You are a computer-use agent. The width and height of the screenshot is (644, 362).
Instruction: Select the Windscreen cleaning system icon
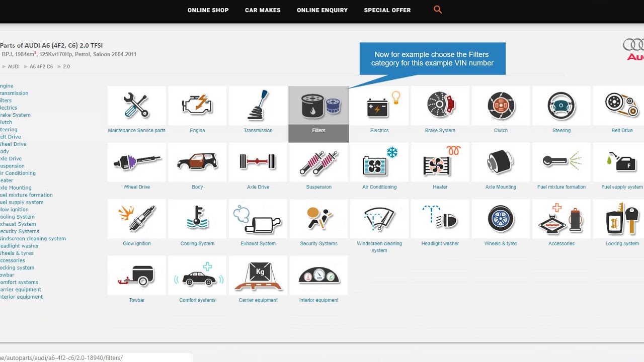tap(379, 219)
